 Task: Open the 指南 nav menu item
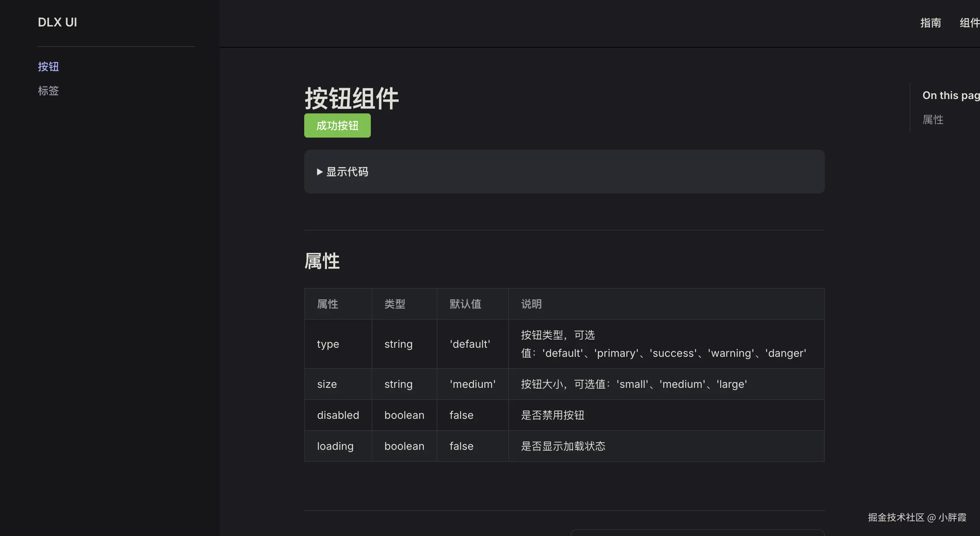point(930,23)
